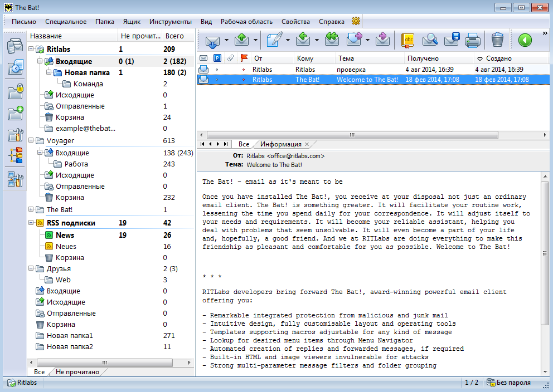Screen dimensions: 553x392
Task: Click the folder tree horizontal scrollbar
Action: coord(105,362)
